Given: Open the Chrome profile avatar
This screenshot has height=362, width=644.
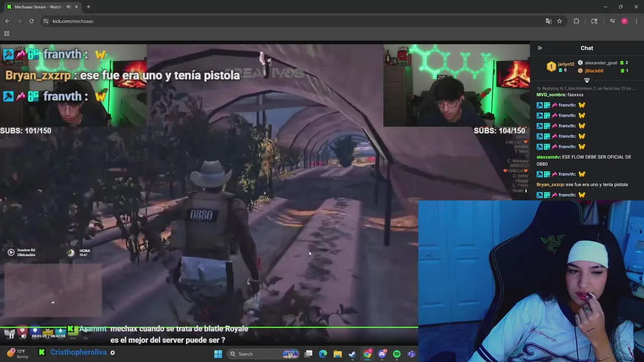Looking at the screenshot, I should pos(624,21).
